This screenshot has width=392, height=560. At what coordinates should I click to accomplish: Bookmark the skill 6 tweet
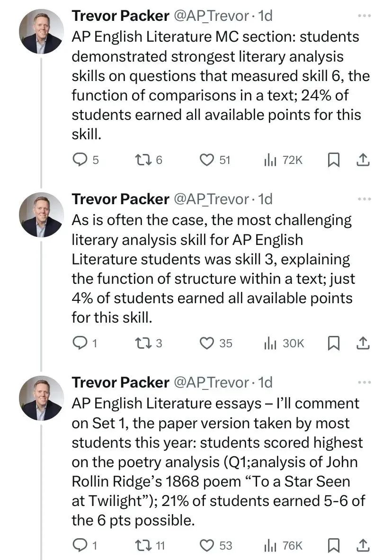[x=333, y=160]
